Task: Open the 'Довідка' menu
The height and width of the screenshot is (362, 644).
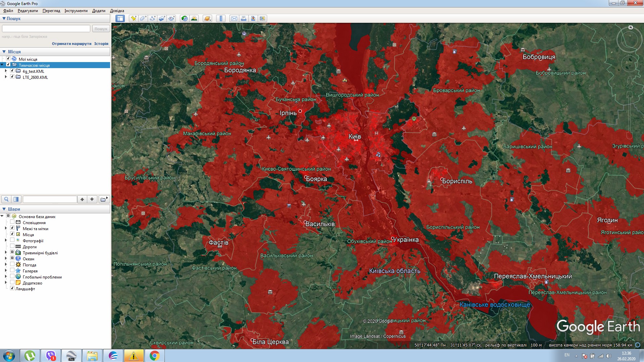Action: 117,11
